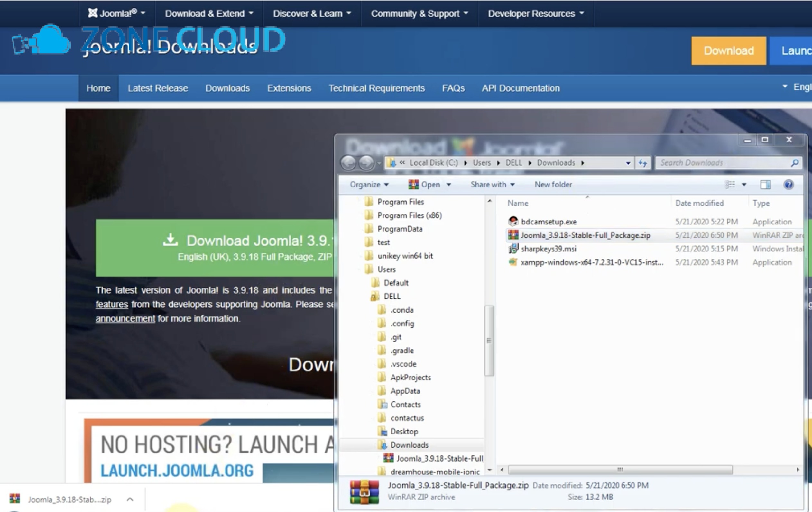
Task: Click the orange Download button
Action: click(x=729, y=50)
